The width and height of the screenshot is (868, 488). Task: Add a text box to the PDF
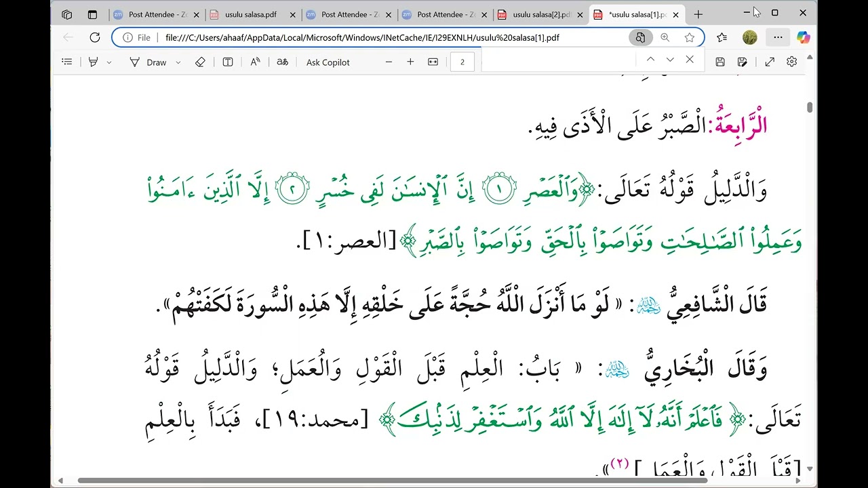[228, 62]
